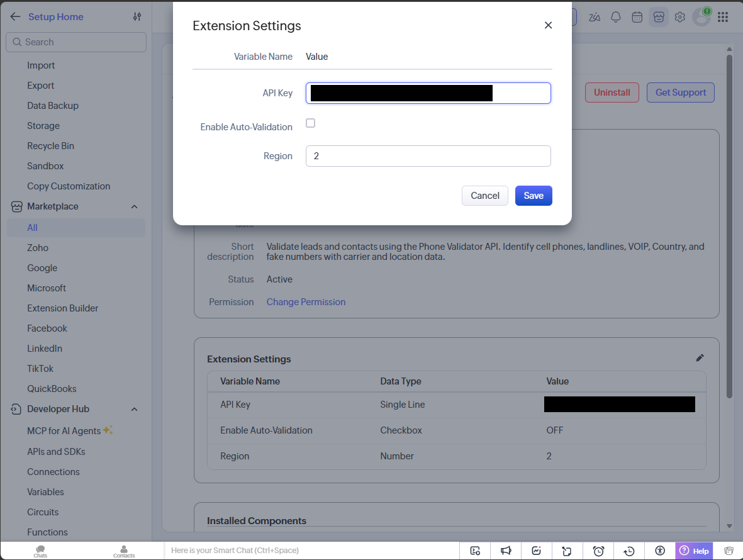Open the Marketplace store icon in top bar
The height and width of the screenshot is (560, 743).
click(659, 18)
